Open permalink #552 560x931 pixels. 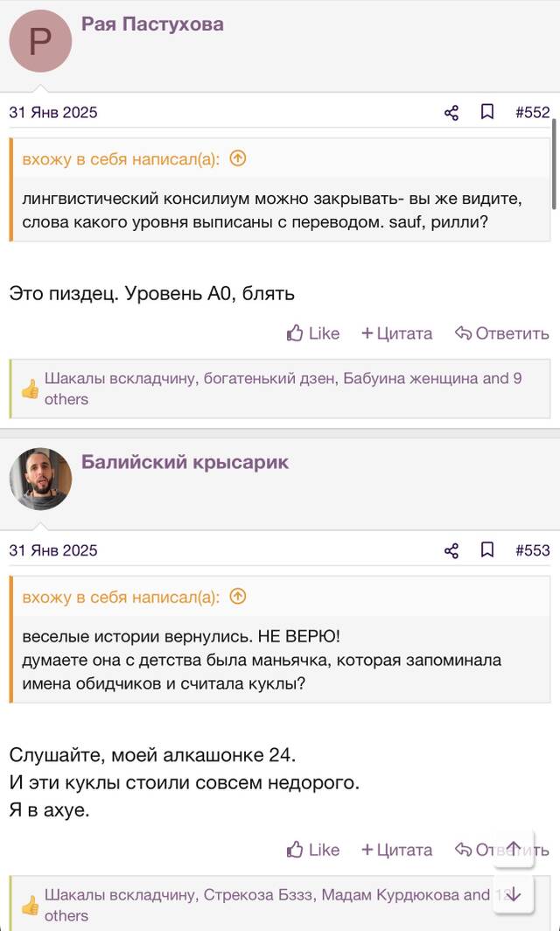click(x=533, y=112)
